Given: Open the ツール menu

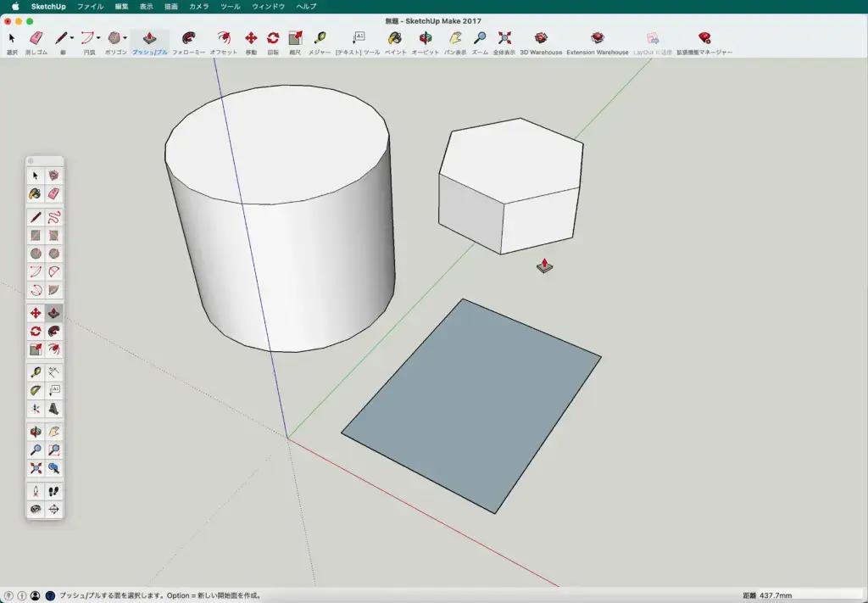Looking at the screenshot, I should (x=231, y=7).
